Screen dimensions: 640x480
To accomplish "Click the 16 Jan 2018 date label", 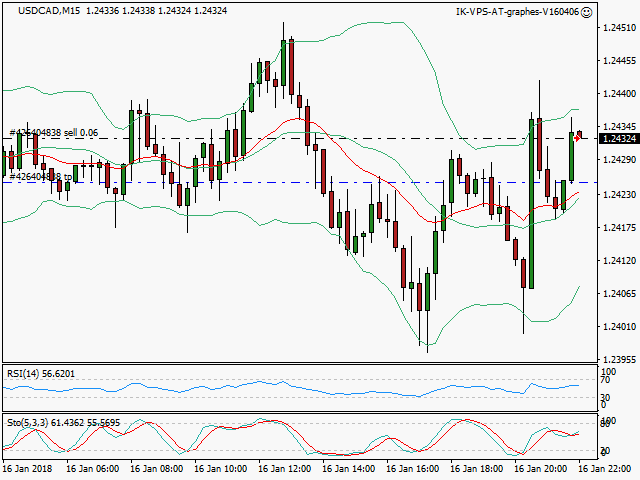I will (x=28, y=467).
